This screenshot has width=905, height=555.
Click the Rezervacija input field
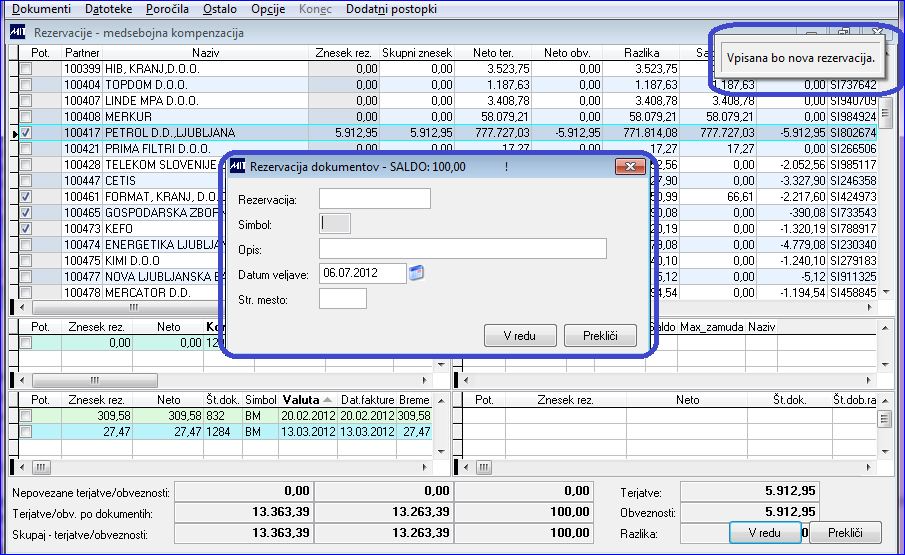pos(375,198)
